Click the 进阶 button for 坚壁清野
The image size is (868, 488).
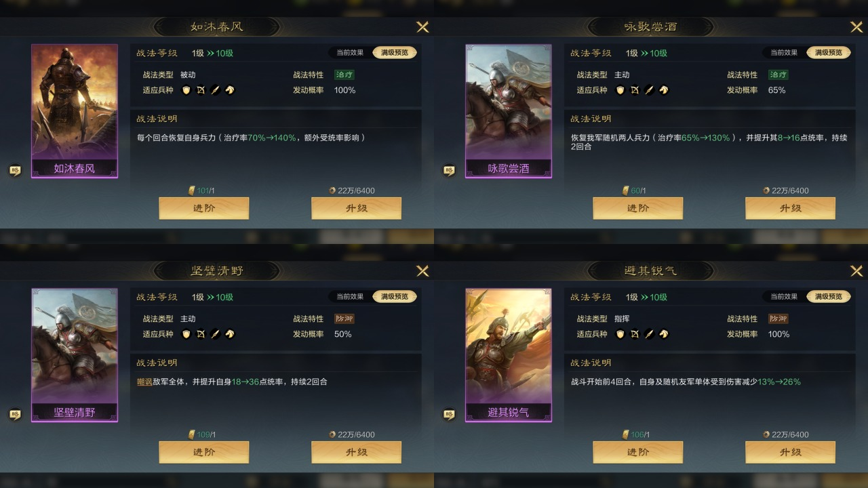[204, 452]
